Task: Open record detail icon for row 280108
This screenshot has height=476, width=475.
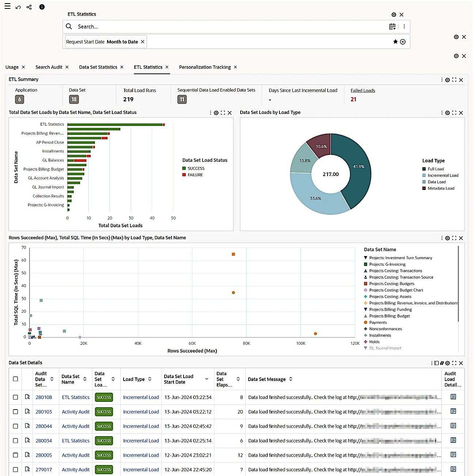Action: pos(27,397)
